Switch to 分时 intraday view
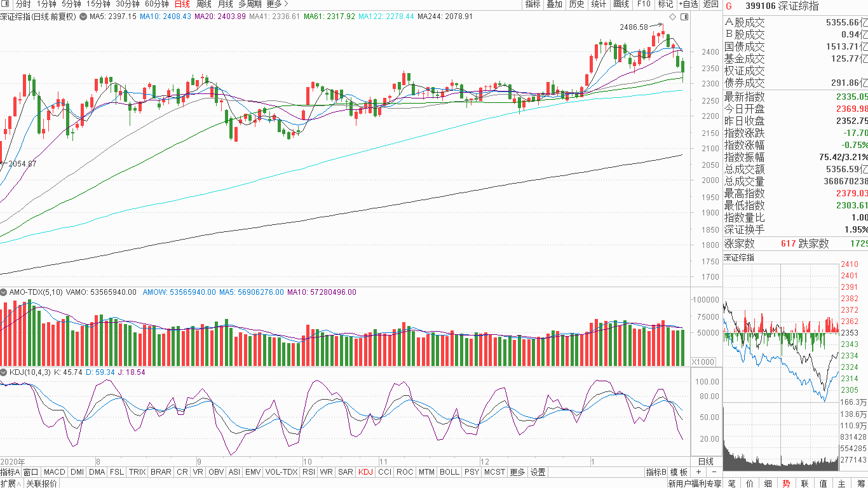 [x=23, y=4]
